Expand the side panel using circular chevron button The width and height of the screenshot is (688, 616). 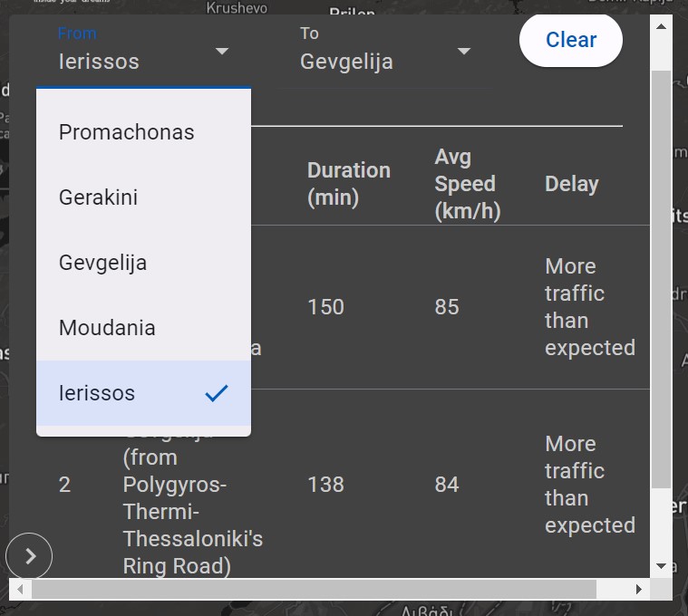pos(30,556)
